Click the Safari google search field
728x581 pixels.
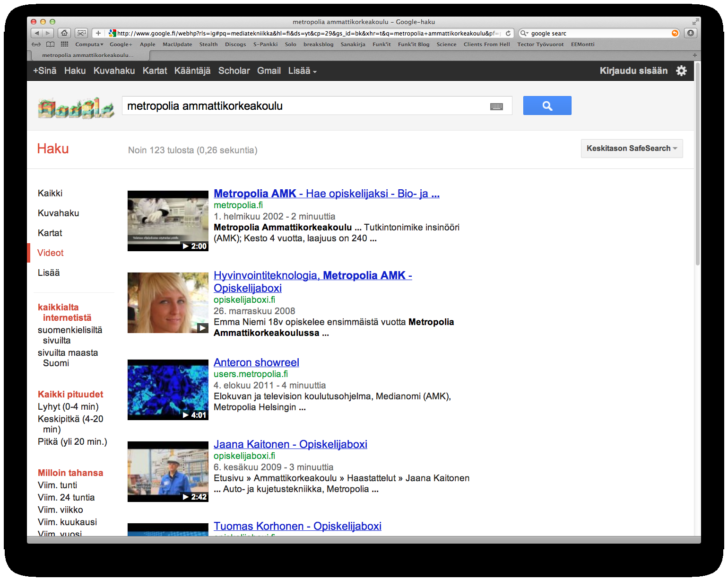pos(599,33)
